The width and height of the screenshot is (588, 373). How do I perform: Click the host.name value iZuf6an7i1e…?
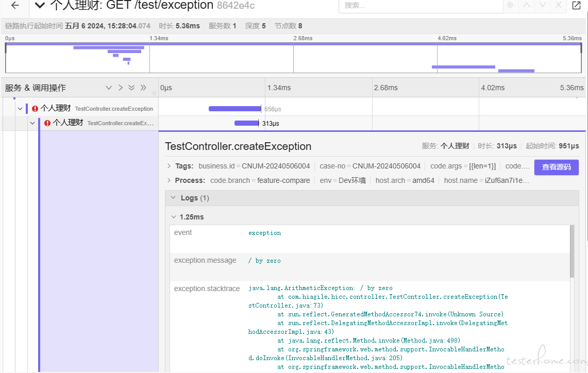click(507, 180)
